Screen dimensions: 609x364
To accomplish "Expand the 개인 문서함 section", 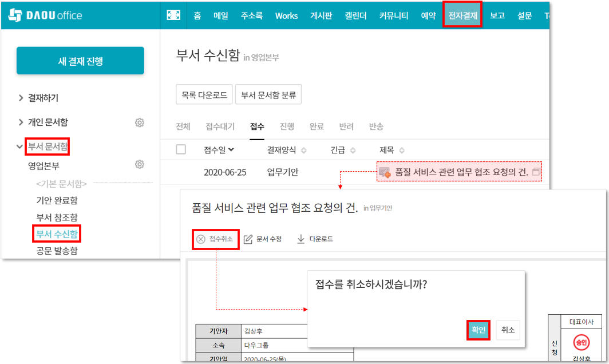I will click(21, 122).
